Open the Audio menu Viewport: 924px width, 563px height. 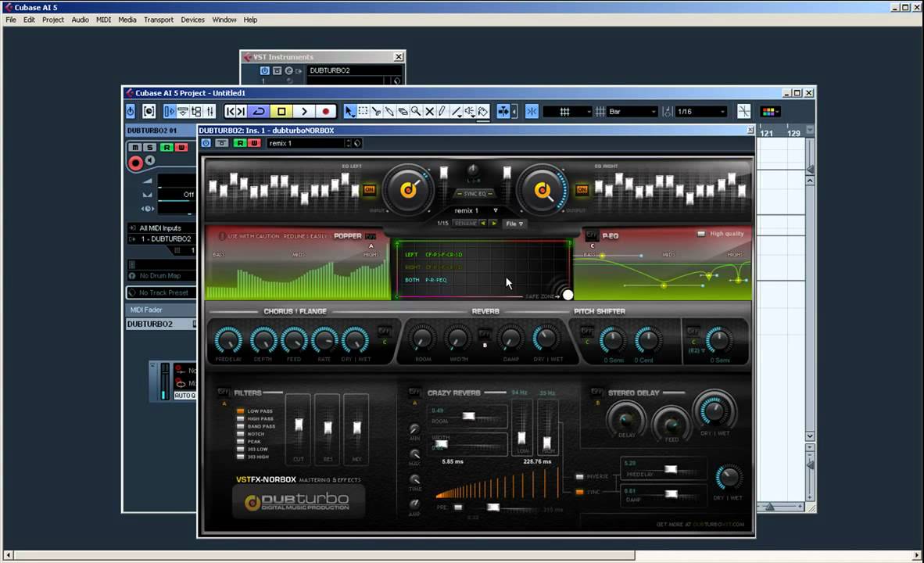tap(81, 20)
